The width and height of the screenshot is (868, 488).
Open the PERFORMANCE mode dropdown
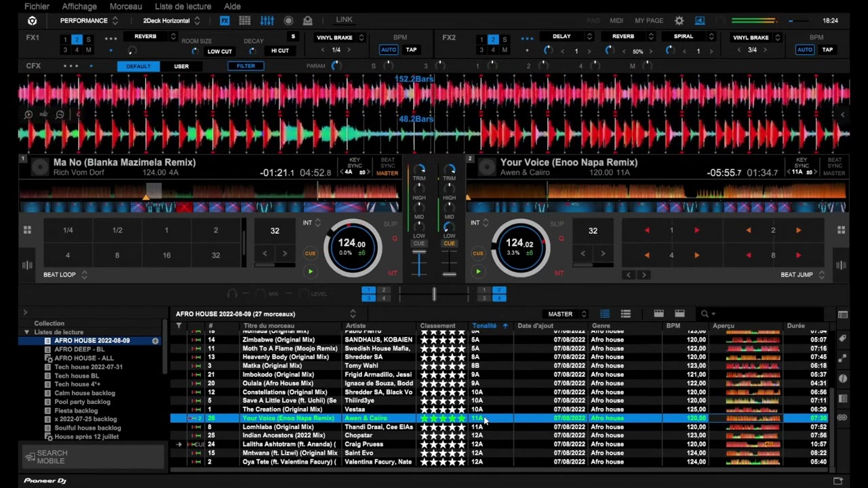click(x=89, y=21)
